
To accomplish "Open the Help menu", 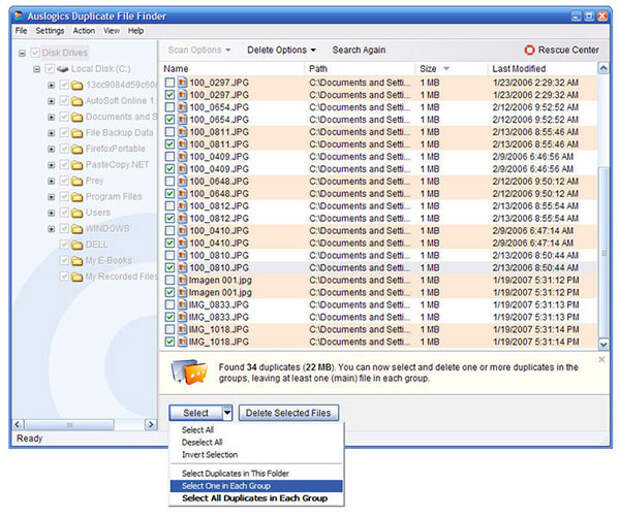I will [136, 31].
